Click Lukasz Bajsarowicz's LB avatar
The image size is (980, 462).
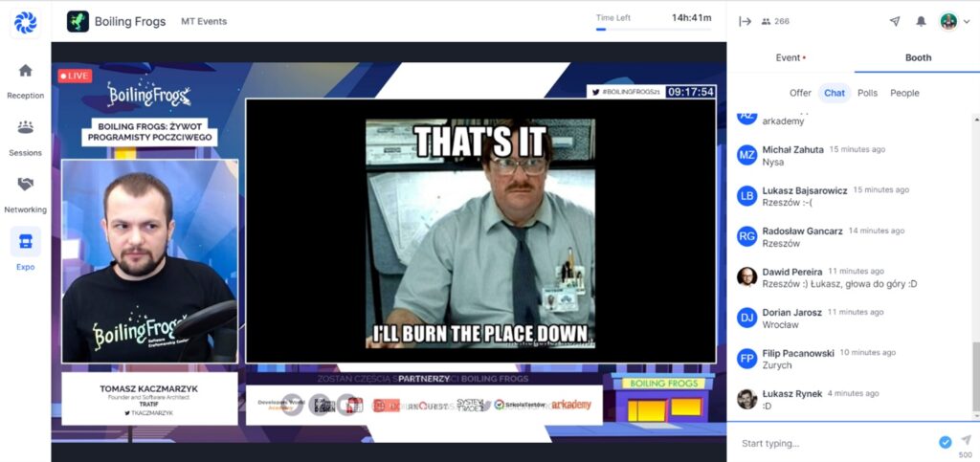[x=746, y=195]
